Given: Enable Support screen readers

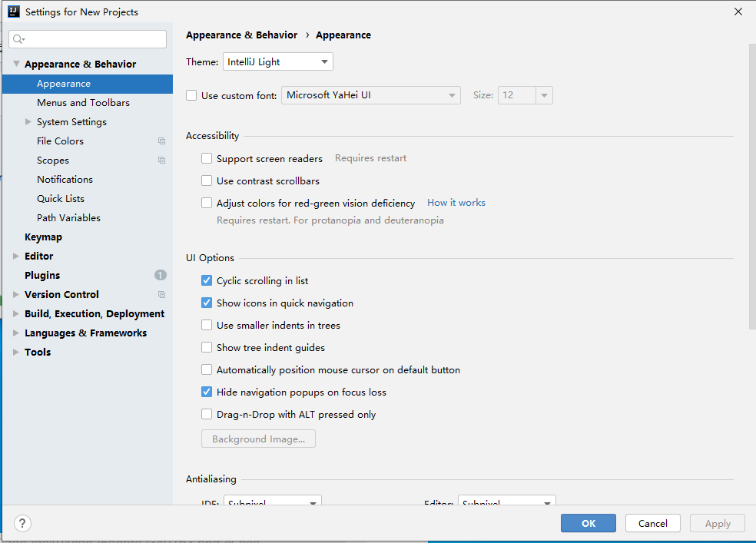Looking at the screenshot, I should [207, 158].
